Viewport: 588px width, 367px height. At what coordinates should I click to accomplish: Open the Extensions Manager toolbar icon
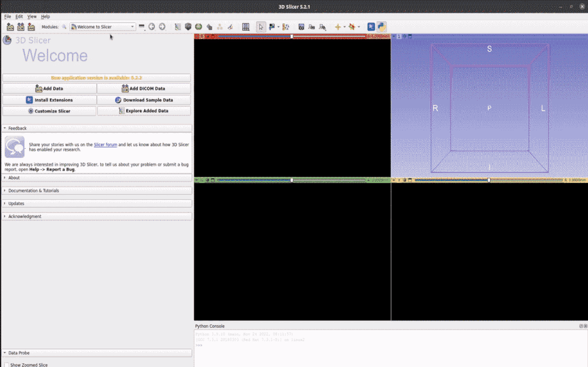pos(371,27)
